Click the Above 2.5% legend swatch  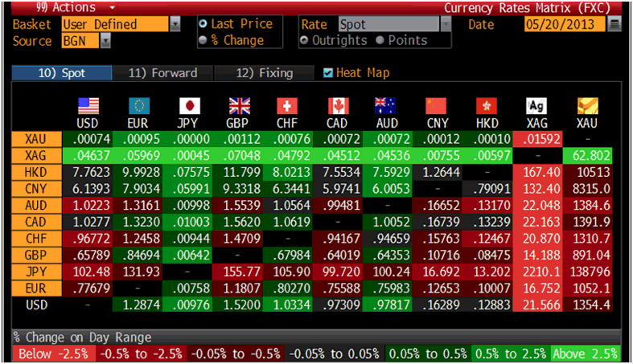click(586, 354)
